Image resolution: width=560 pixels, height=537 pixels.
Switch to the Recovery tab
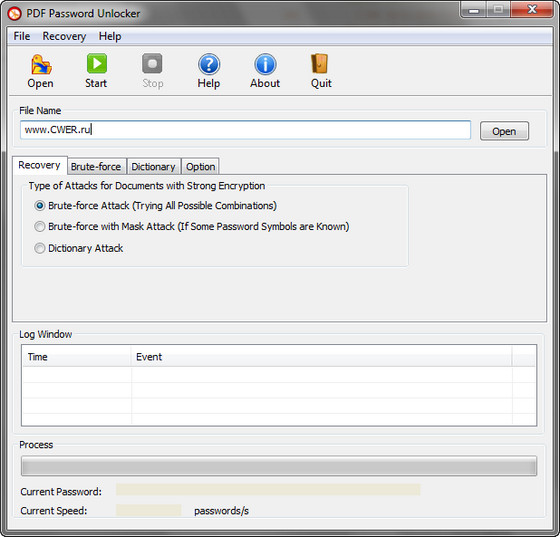(39, 165)
